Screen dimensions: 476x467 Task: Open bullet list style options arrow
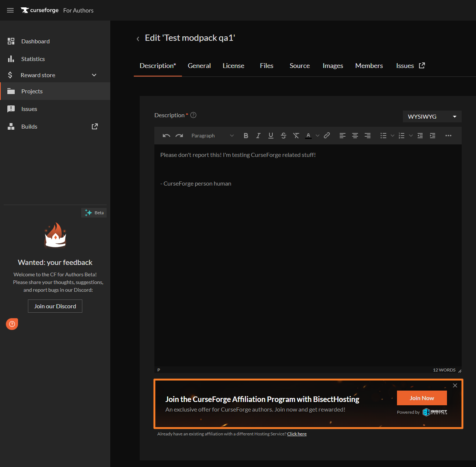[393, 136]
